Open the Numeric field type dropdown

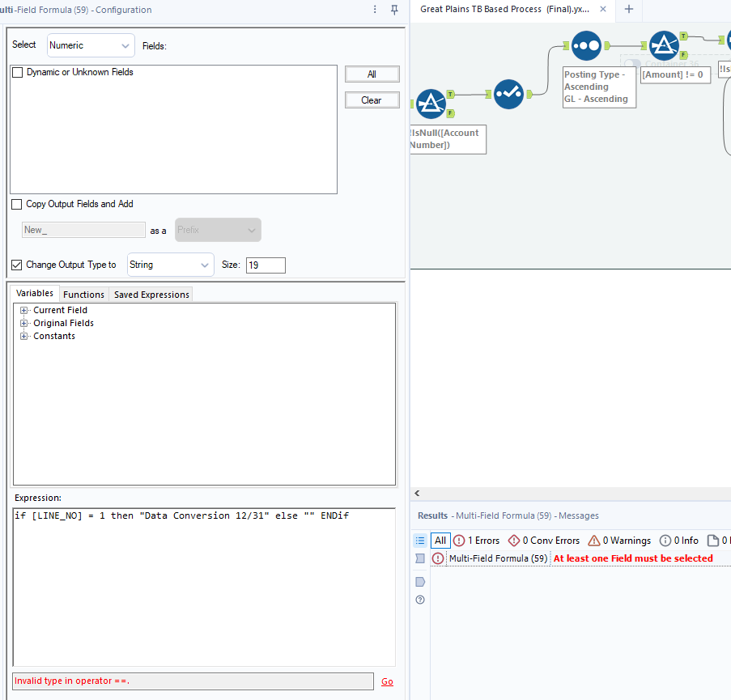point(90,45)
